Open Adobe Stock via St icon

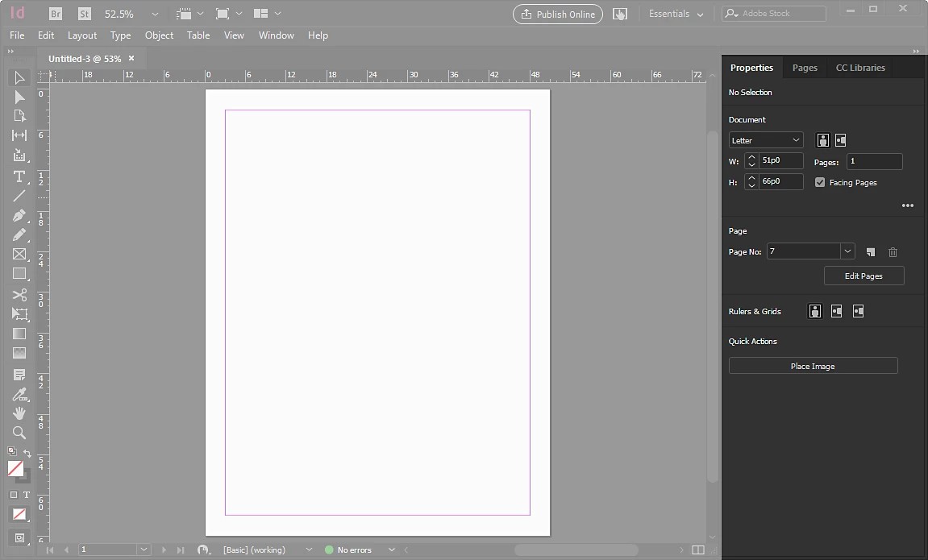click(85, 14)
